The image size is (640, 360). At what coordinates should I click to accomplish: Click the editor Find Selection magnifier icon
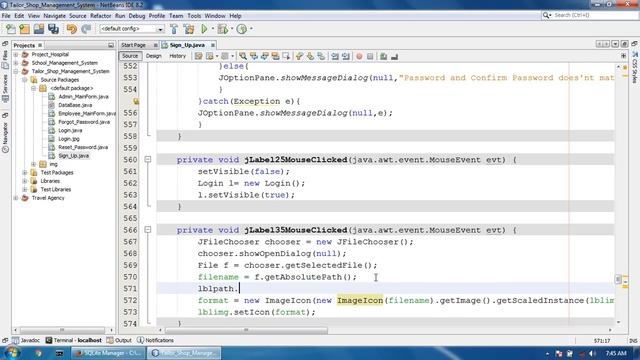click(x=243, y=56)
